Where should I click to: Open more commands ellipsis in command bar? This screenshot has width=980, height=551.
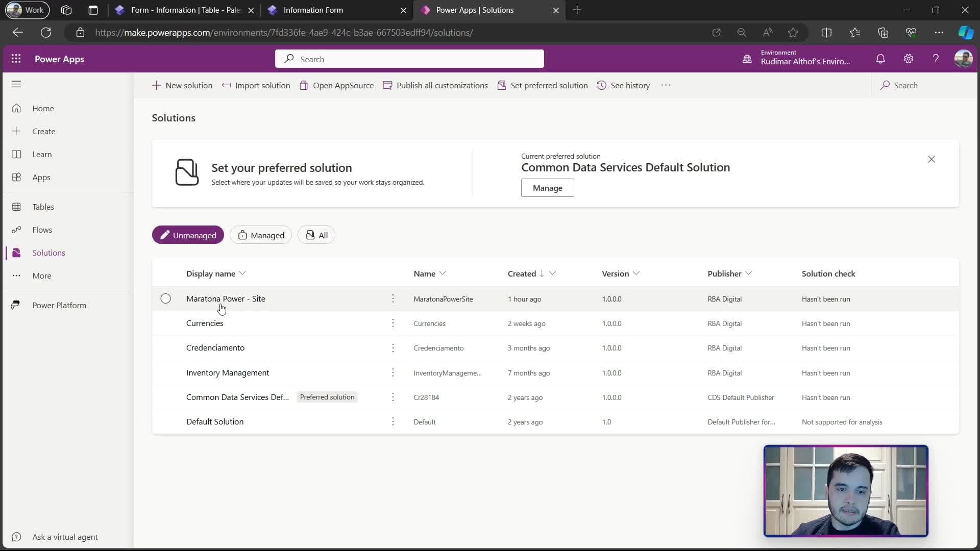click(666, 85)
